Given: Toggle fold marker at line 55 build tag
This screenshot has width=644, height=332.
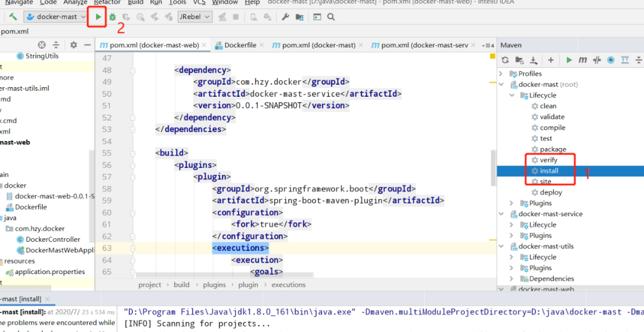Looking at the screenshot, I should [x=132, y=153].
